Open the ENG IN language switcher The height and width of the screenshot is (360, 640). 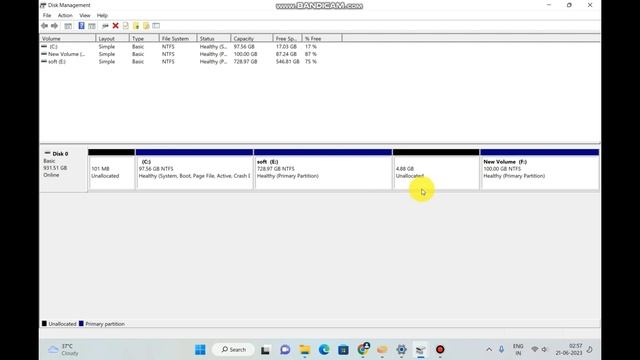pos(518,350)
